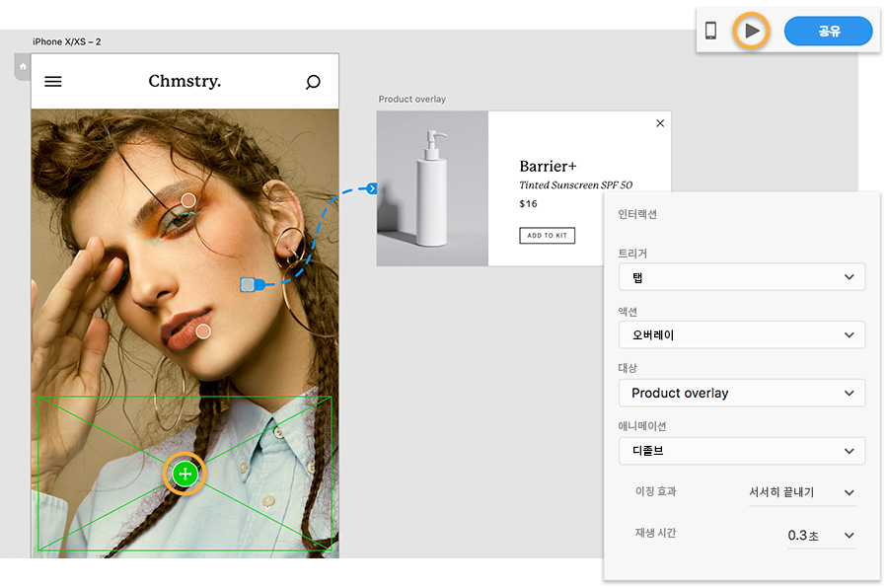Expand the 대상 dropdown showing Product overlay
The image size is (888, 588).
click(x=741, y=393)
